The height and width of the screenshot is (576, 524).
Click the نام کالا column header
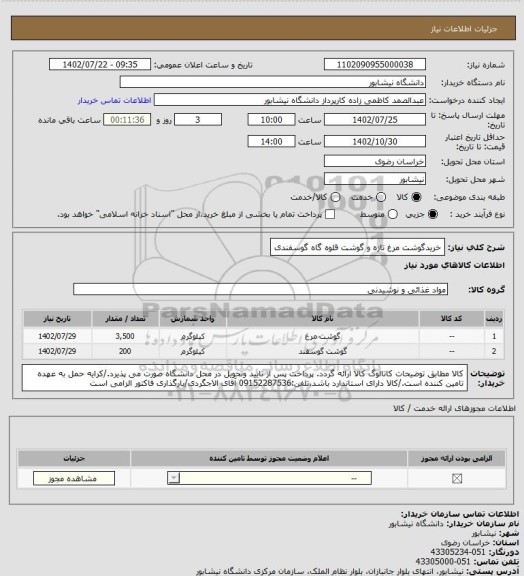(322, 318)
